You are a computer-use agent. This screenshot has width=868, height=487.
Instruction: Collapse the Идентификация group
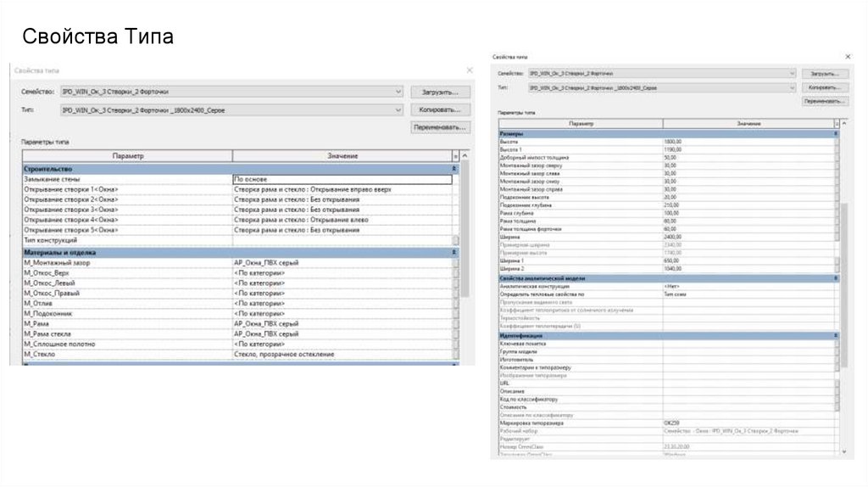[x=836, y=336]
